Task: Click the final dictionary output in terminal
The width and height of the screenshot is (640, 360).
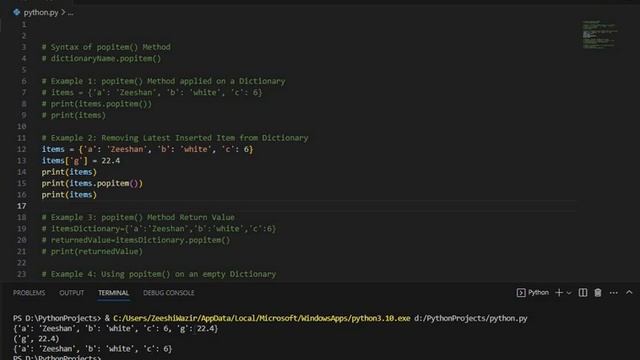Action: 92,349
